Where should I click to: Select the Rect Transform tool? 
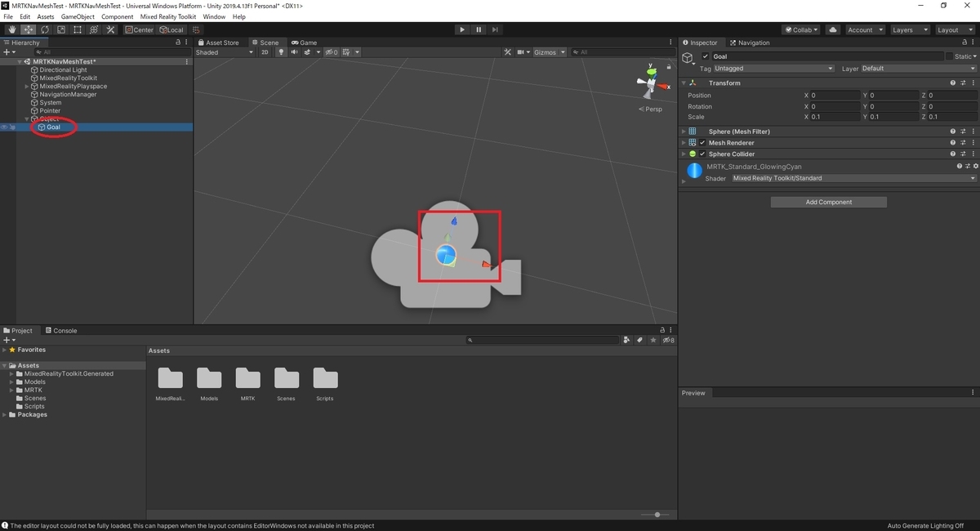[x=78, y=30]
